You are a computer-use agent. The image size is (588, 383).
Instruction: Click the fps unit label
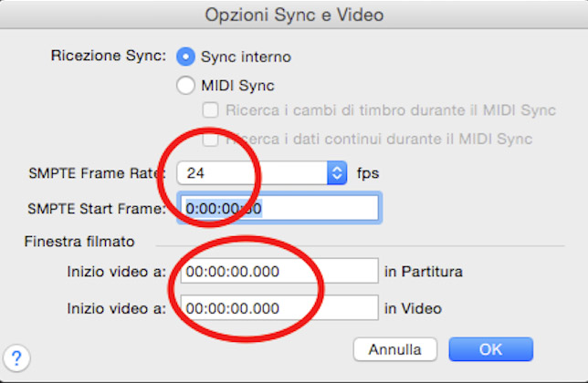click(x=368, y=172)
